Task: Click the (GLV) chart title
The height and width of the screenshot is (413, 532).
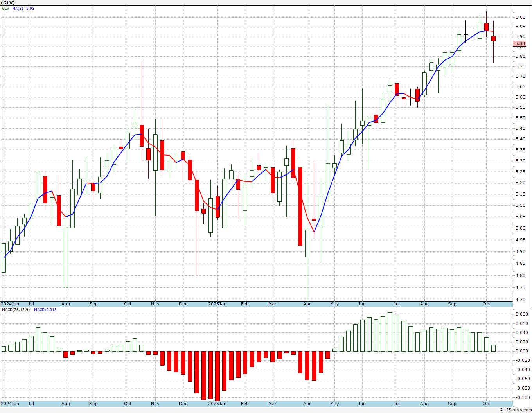Action: click(8, 3)
